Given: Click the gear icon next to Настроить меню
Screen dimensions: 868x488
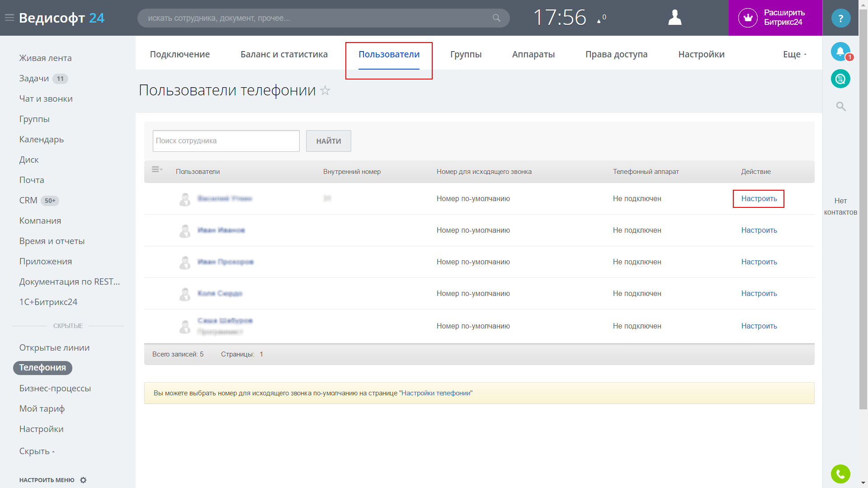Looking at the screenshot, I should click(x=83, y=480).
